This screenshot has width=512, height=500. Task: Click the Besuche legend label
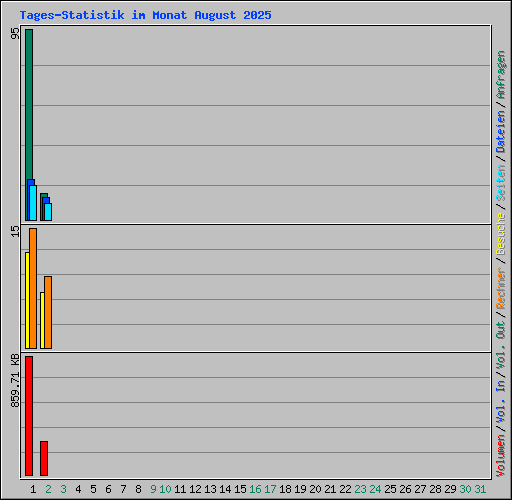point(501,234)
